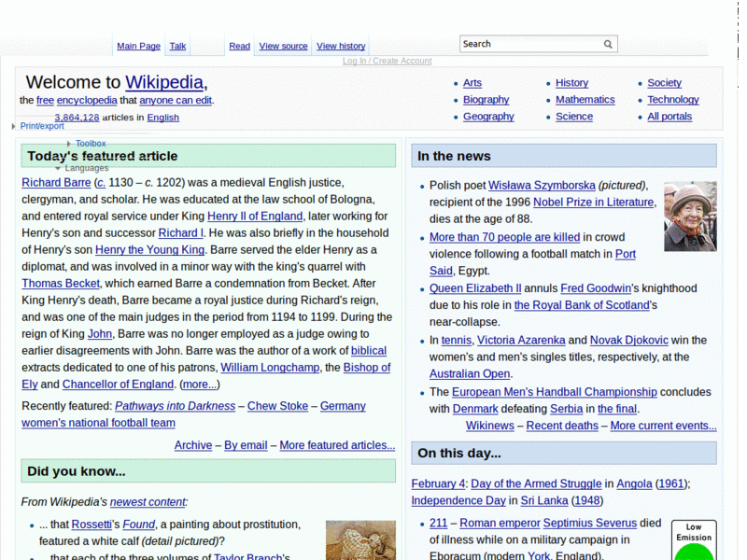747x560 pixels.
Task: Follow the Henry II of England link
Action: point(255,217)
